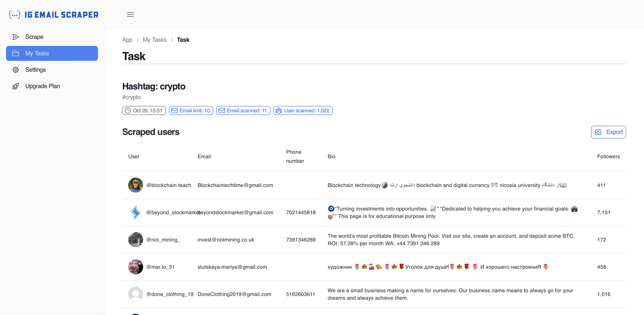Click followers count 411

coord(601,185)
